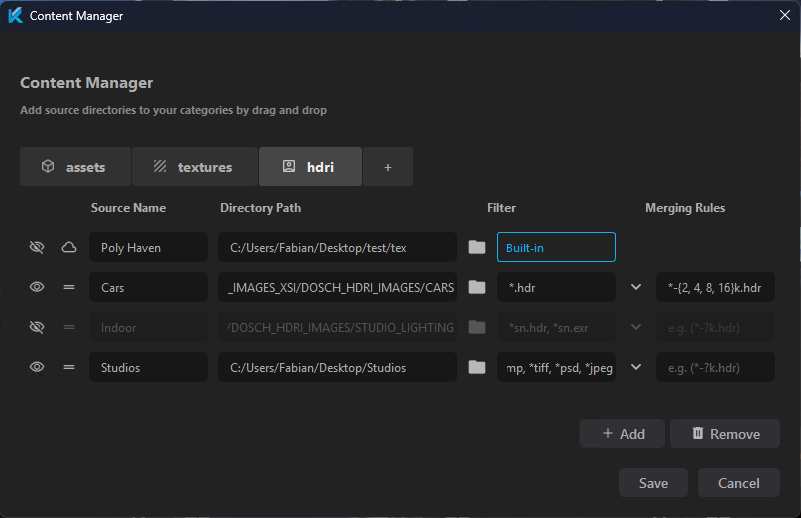Edit the Studios filter field with *tiff, *psd
The image size is (801, 518).
[x=556, y=367]
